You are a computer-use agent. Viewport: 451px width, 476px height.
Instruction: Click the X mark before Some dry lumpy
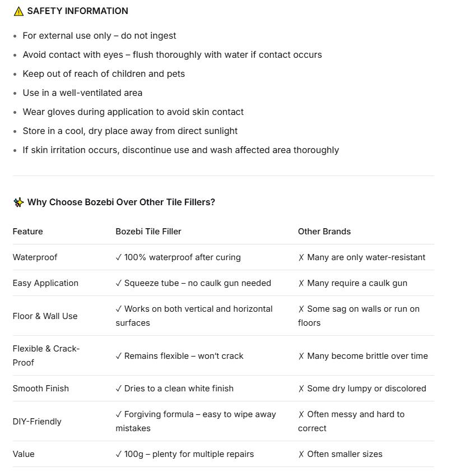tap(301, 389)
